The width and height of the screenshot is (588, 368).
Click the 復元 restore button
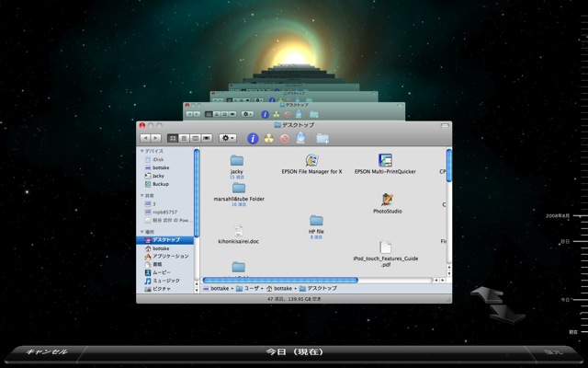(x=553, y=352)
